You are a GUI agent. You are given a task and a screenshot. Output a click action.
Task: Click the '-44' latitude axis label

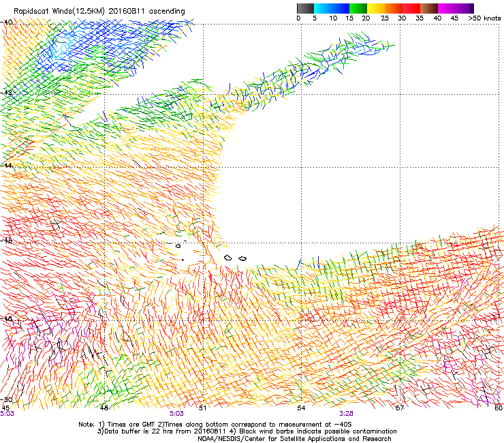(x=6, y=166)
